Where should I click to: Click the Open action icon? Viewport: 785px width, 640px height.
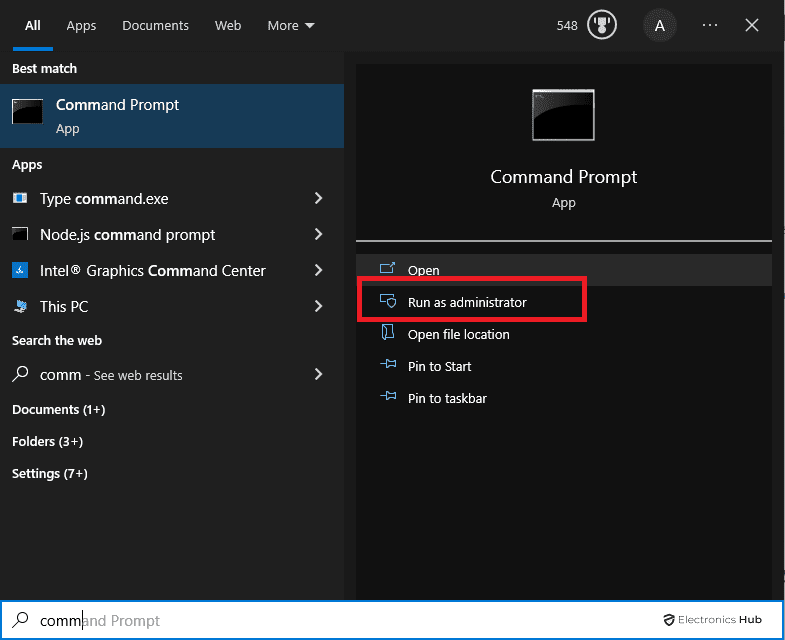(x=387, y=268)
